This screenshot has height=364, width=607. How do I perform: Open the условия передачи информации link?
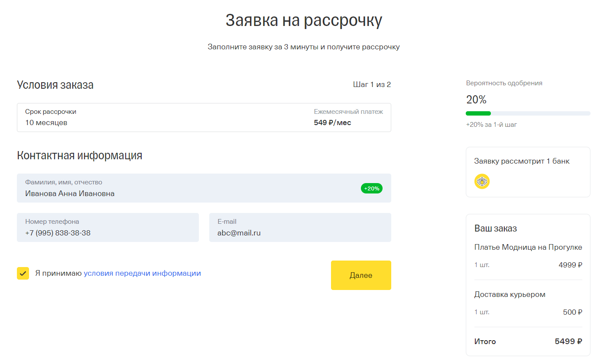point(142,273)
